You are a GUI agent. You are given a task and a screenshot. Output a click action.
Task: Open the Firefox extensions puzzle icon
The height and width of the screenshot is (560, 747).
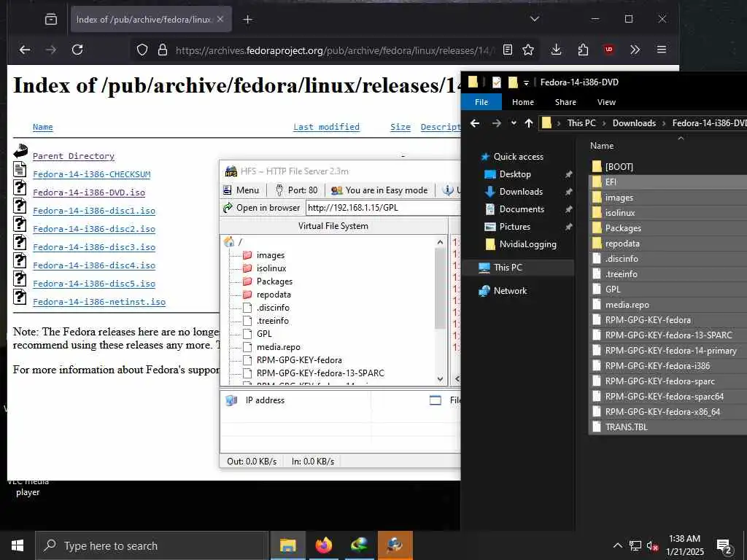pos(583,50)
